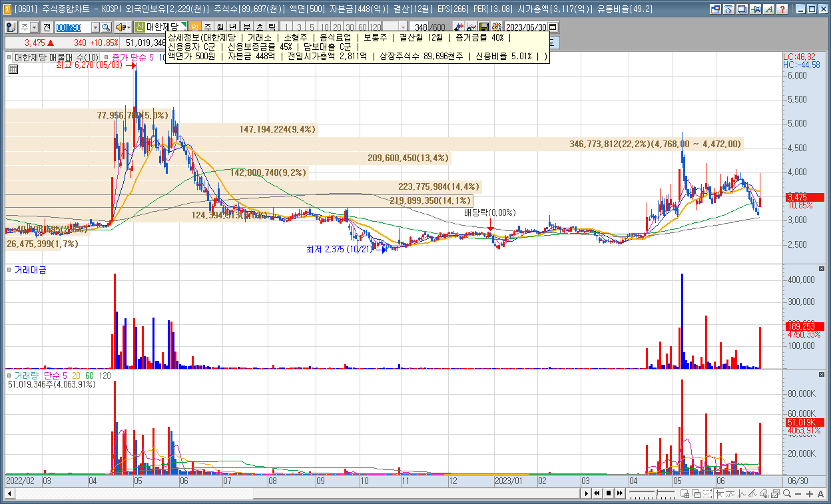831x504 pixels.
Task: Click the fast-forward button in chart playback
Action: click(x=620, y=493)
